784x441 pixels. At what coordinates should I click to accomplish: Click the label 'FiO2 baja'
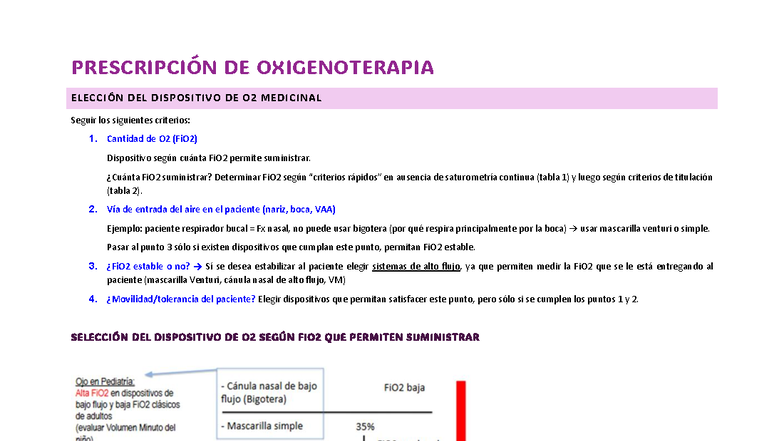point(404,388)
